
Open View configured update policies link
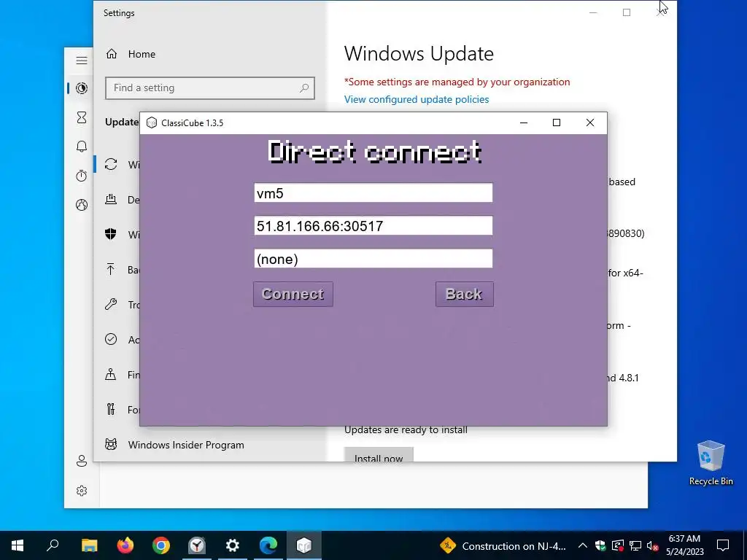pyautogui.click(x=417, y=99)
